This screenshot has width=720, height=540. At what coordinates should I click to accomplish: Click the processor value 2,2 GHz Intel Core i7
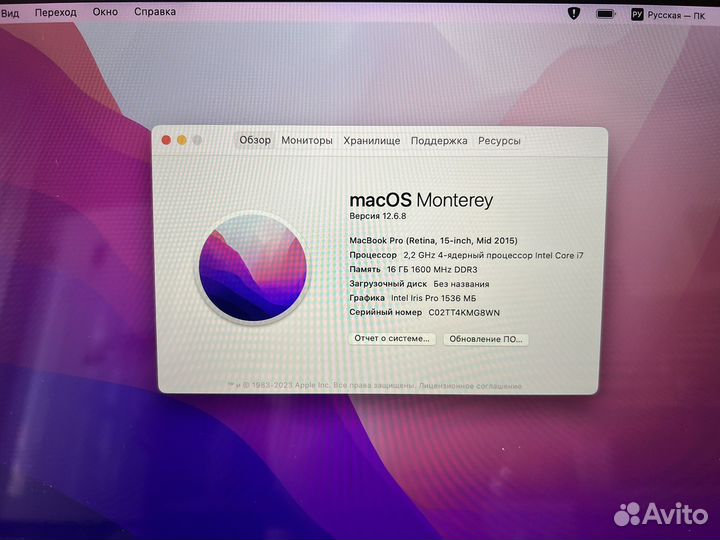(x=493, y=255)
